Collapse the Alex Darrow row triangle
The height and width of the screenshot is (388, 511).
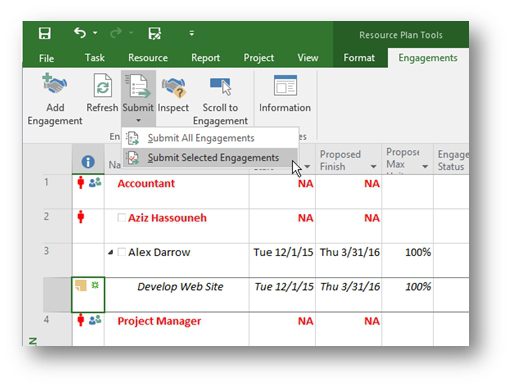pyautogui.click(x=111, y=253)
